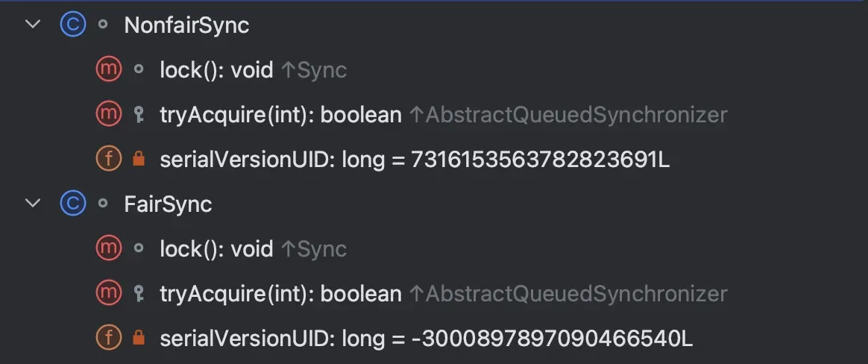The width and height of the screenshot is (868, 364).
Task: Click field icon of FairSync serialVersionUID
Action: coord(109,338)
